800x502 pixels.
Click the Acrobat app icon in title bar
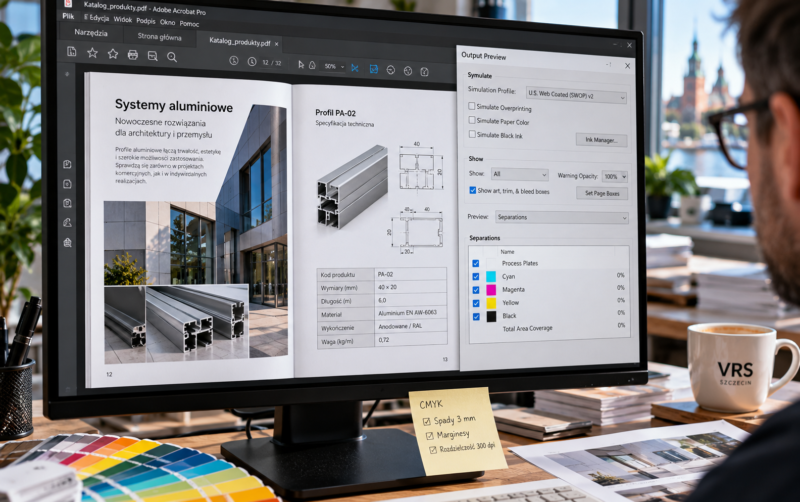(68, 4)
